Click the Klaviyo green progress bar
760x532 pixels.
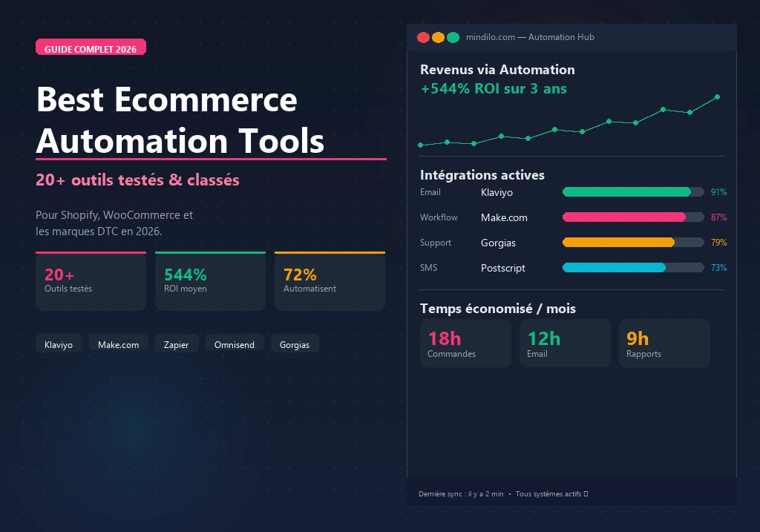coord(626,192)
